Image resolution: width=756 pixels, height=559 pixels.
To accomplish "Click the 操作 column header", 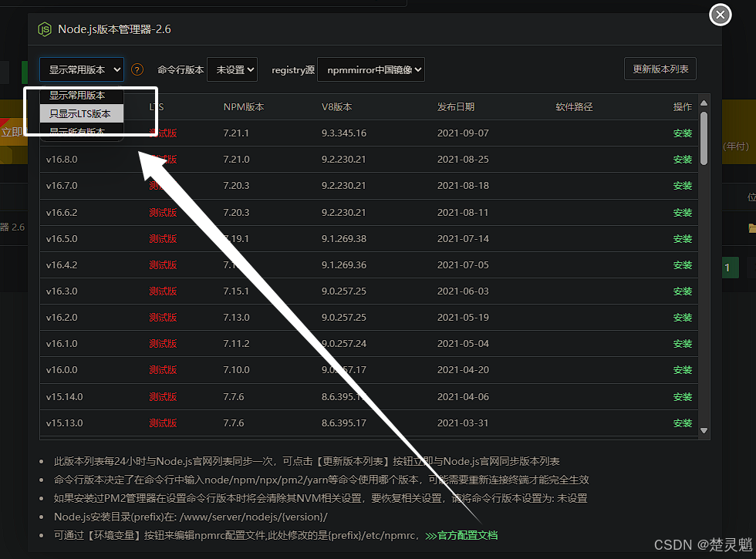I will click(682, 107).
